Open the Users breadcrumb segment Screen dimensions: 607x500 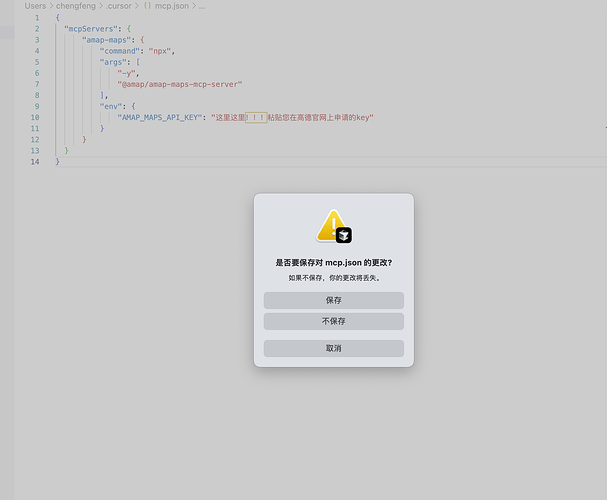point(35,6)
